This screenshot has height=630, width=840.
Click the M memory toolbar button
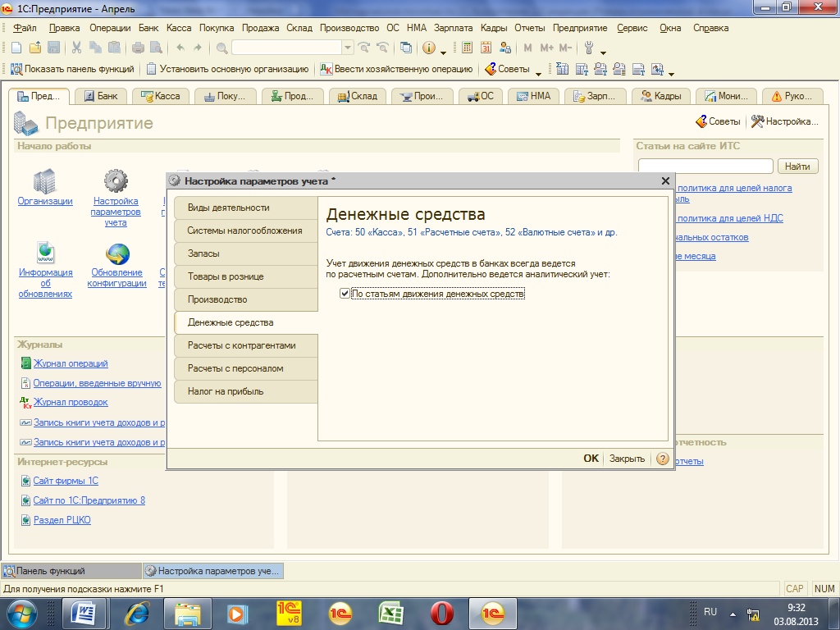[x=527, y=48]
